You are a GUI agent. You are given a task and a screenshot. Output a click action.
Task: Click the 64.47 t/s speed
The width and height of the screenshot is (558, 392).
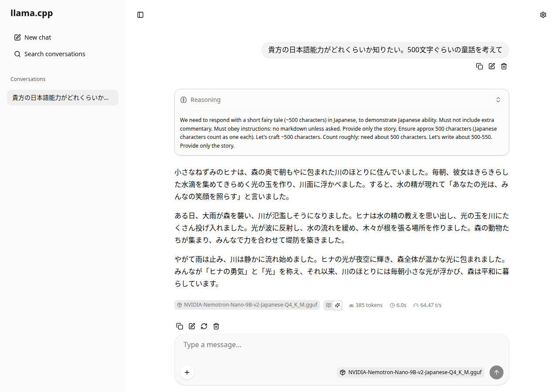427,305
